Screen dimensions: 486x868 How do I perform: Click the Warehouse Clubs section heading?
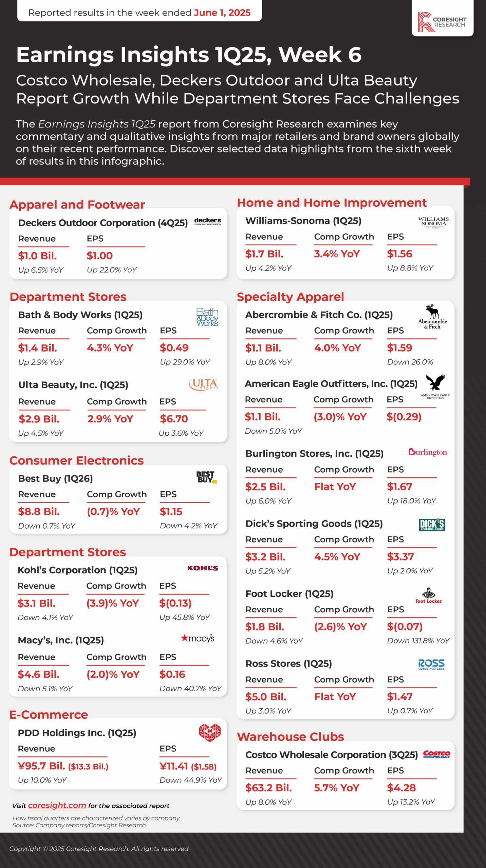click(x=290, y=737)
